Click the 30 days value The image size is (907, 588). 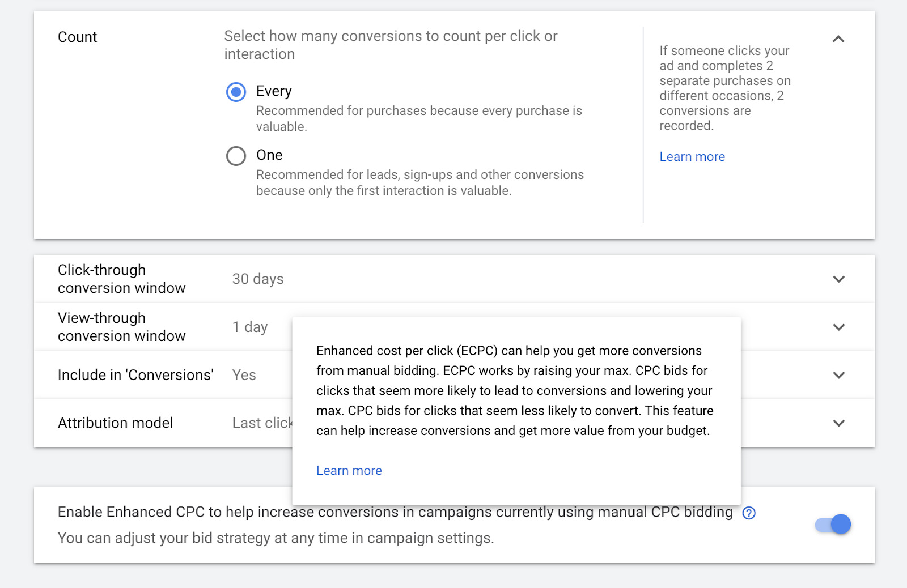coord(258,279)
